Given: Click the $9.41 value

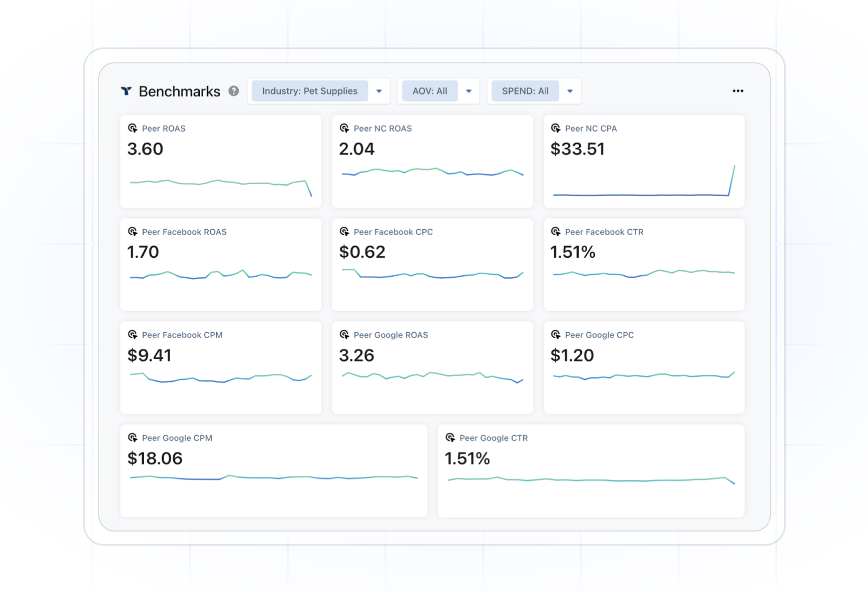Looking at the screenshot, I should coord(150,355).
